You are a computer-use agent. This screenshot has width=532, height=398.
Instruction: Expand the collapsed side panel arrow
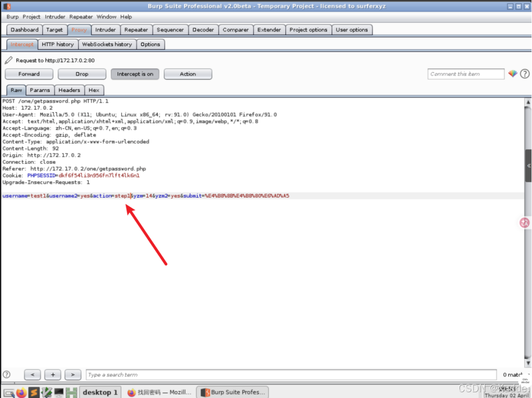(529, 166)
